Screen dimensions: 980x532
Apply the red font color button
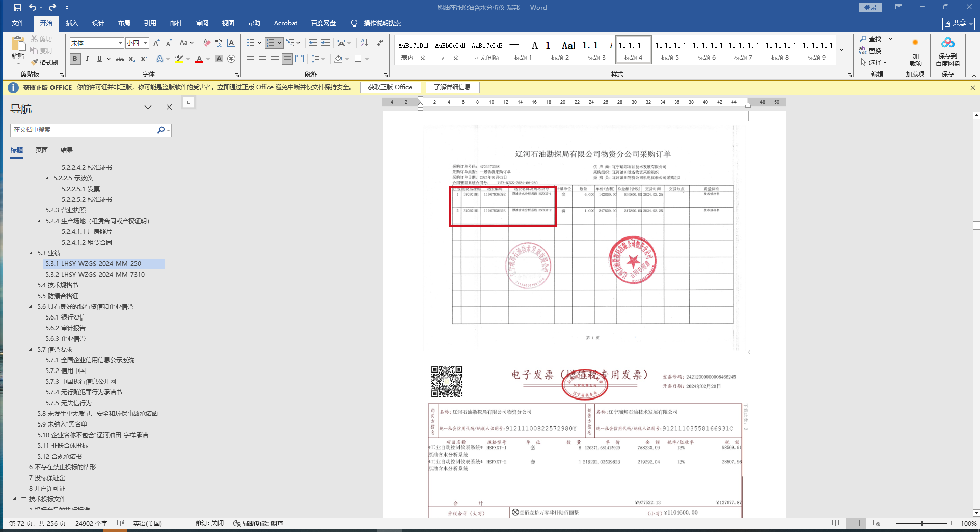point(199,59)
